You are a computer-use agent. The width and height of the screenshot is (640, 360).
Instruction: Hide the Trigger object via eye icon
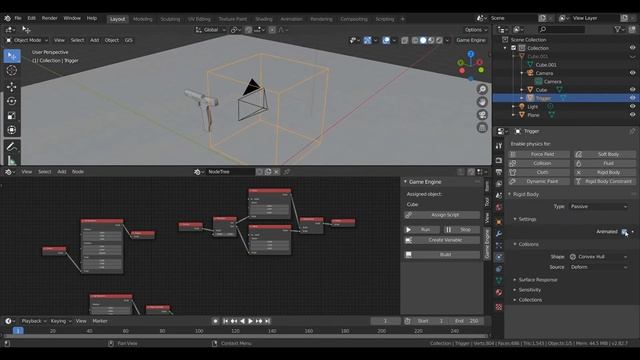pos(632,98)
